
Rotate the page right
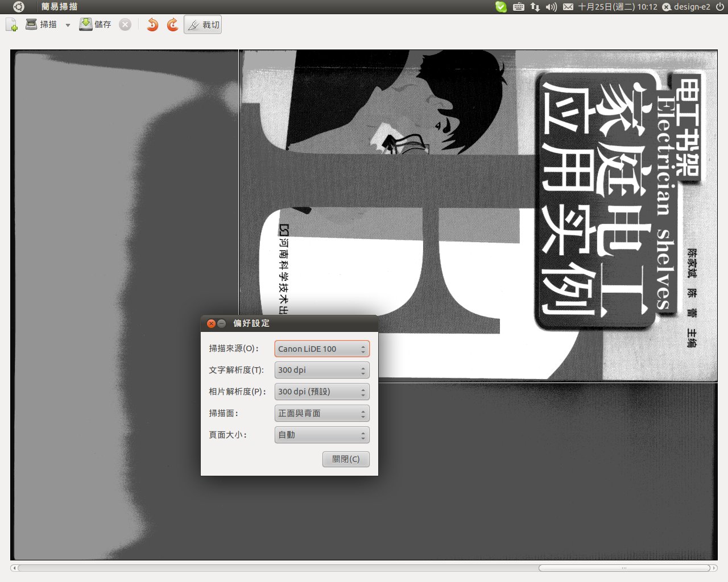[172, 24]
